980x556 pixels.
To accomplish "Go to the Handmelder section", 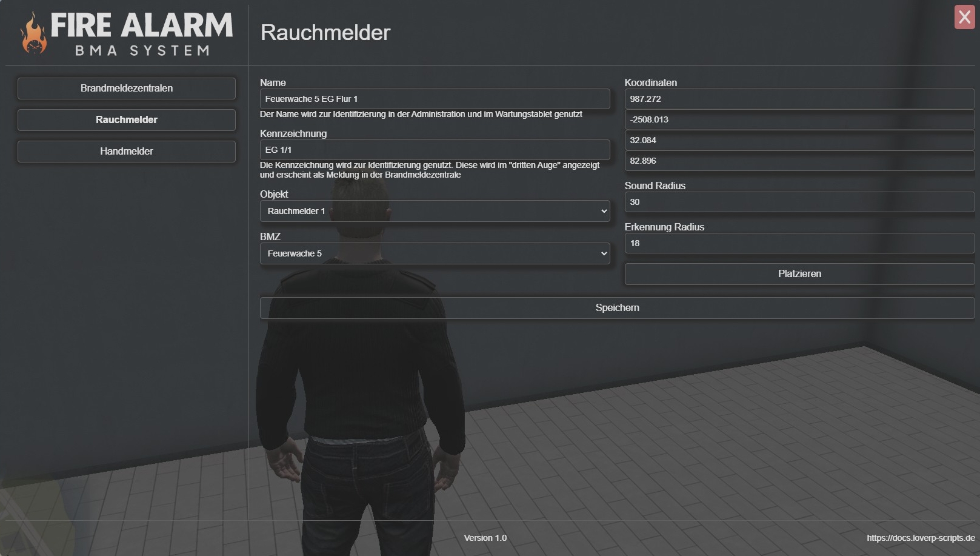I will [x=126, y=152].
